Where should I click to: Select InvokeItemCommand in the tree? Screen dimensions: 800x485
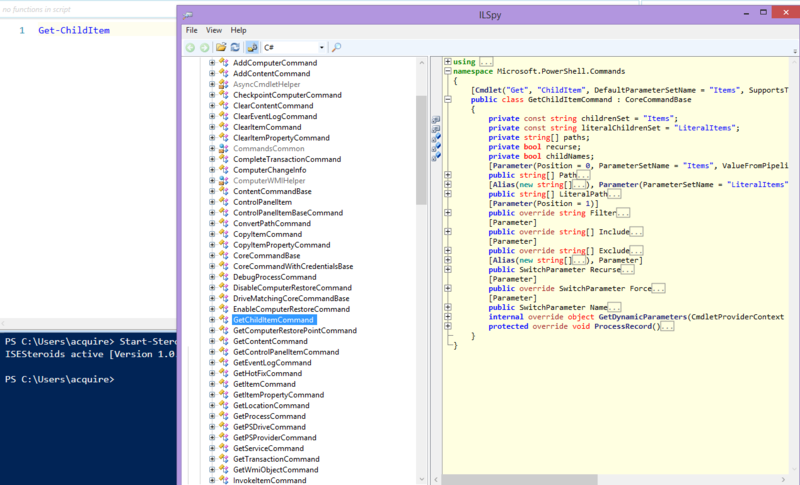pyautogui.click(x=270, y=480)
